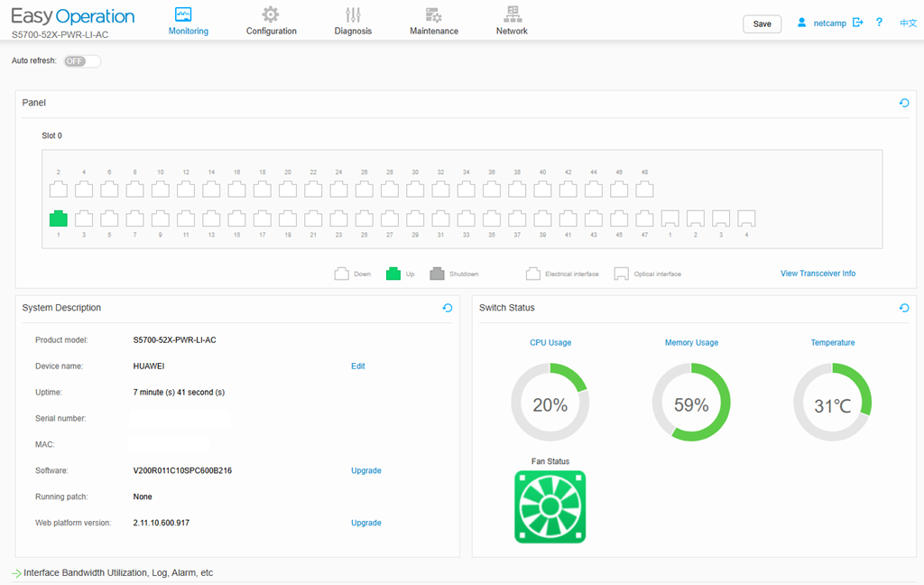
Task: Refresh the Switch Status section
Action: 904,308
